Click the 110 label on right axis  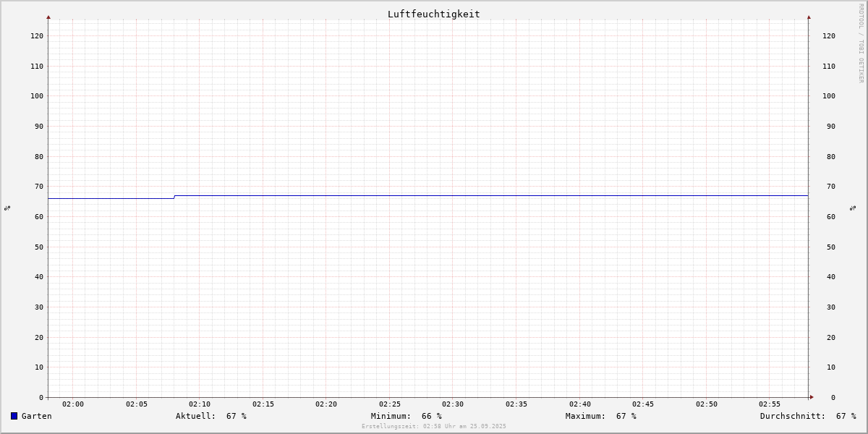(x=829, y=66)
